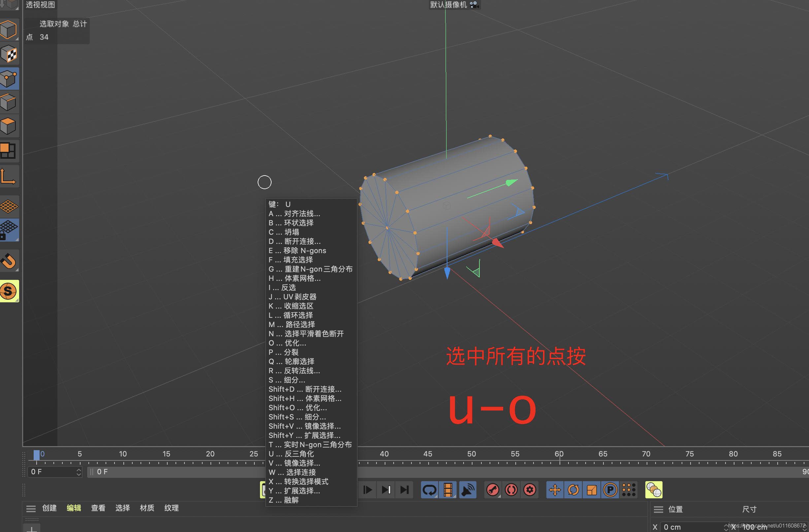The image size is (809, 532).
Task: Switch to Polygons mode tool
Action: click(x=9, y=126)
